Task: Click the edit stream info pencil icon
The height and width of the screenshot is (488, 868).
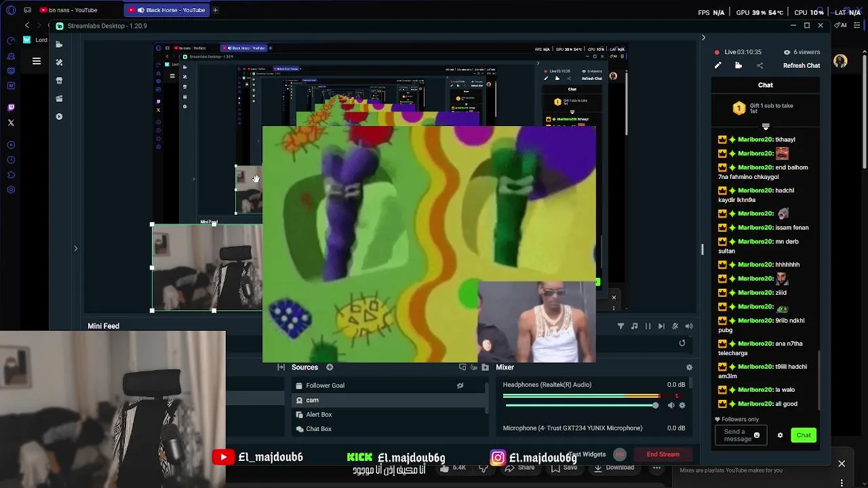Action: (x=717, y=66)
